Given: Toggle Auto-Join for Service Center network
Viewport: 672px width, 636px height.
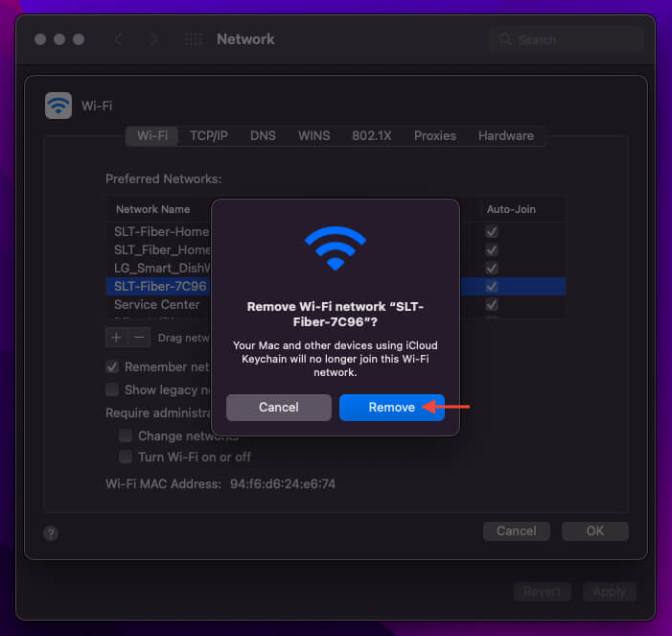Looking at the screenshot, I should [x=492, y=304].
